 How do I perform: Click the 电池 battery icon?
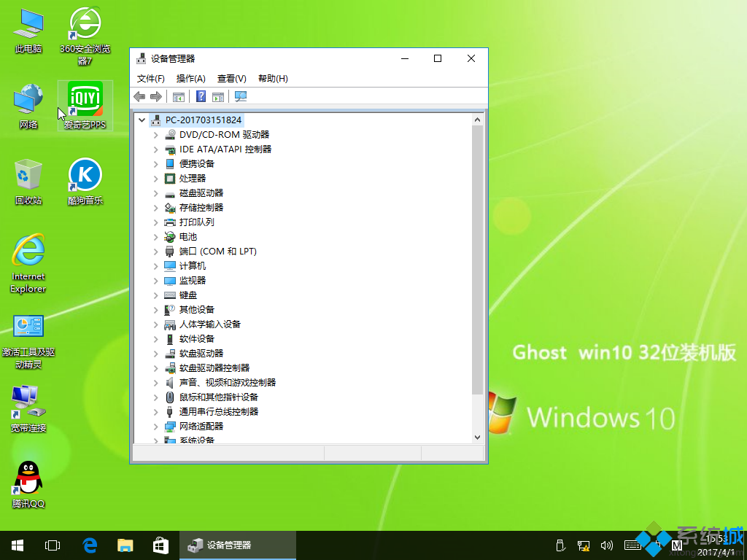170,237
